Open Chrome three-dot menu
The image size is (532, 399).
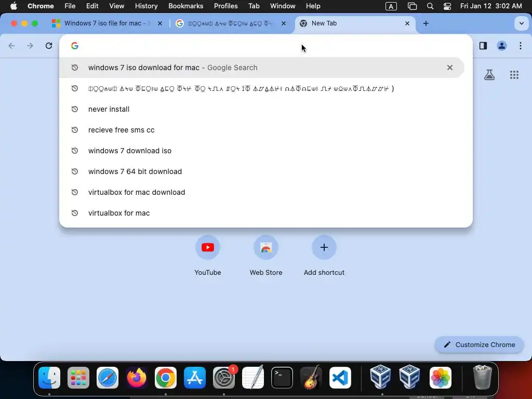(521, 46)
